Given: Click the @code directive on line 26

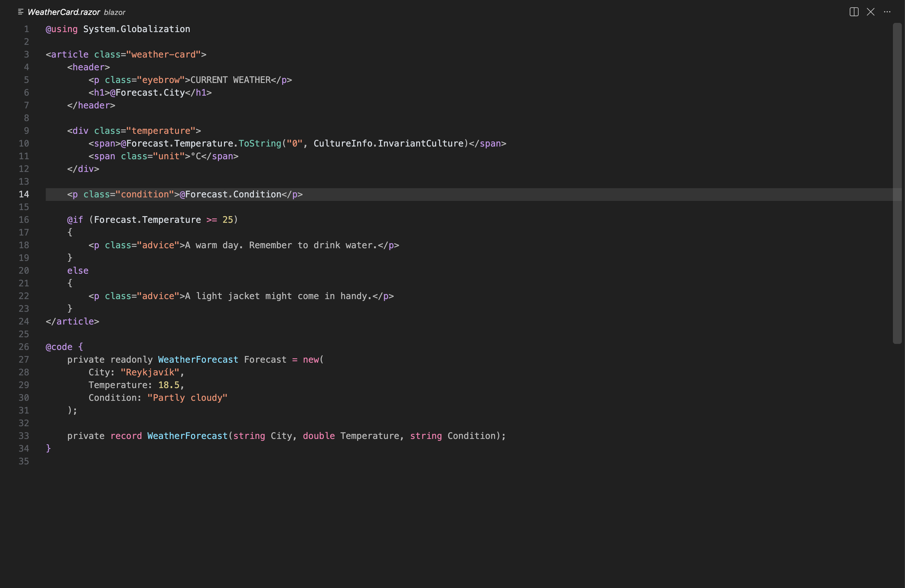Looking at the screenshot, I should pyautogui.click(x=59, y=347).
